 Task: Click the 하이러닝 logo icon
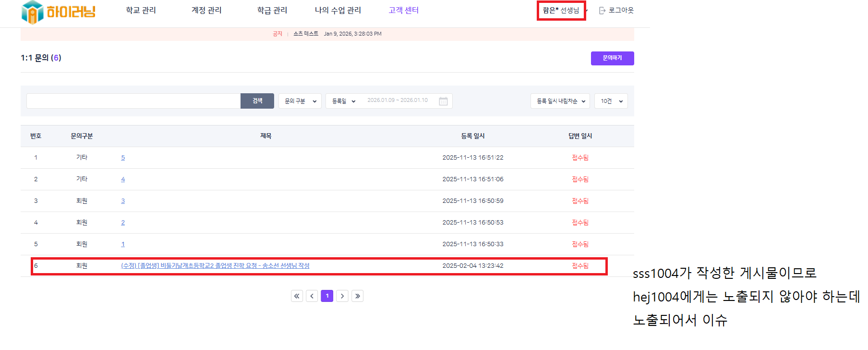[33, 12]
